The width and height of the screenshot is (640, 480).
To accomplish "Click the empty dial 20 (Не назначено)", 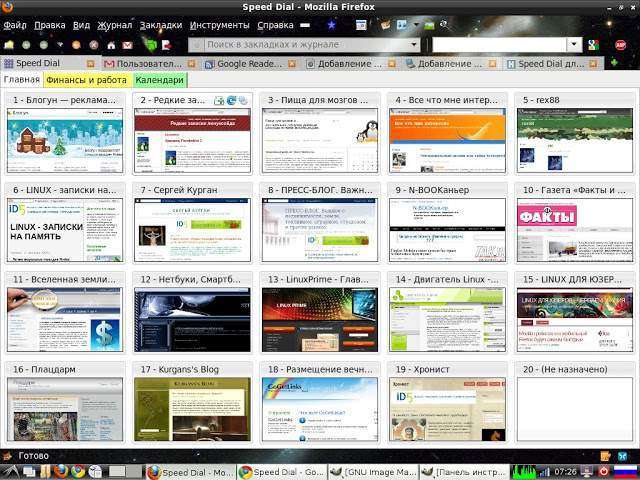I will pos(575,409).
